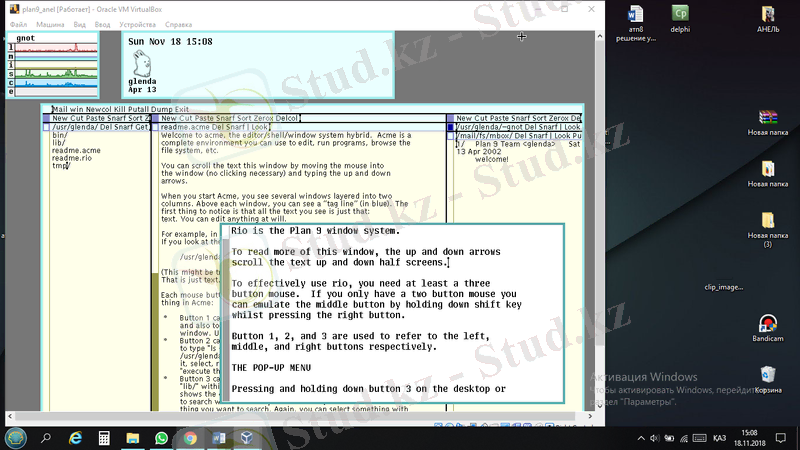Screen dimensions: 800x450
Task: Click Putall in the acme top tag
Action: coord(138,109)
